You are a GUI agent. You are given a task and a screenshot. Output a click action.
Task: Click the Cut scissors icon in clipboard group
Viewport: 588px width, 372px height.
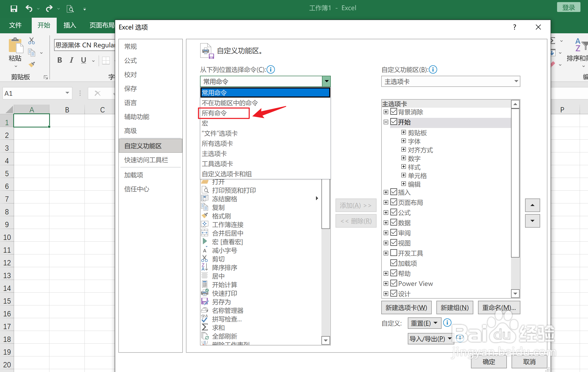[31, 41]
